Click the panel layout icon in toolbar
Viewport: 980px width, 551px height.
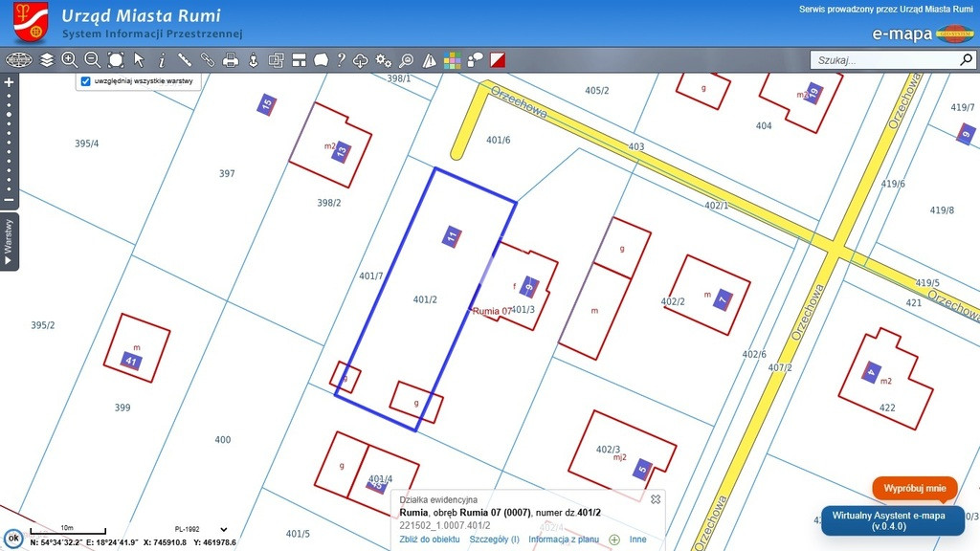(299, 60)
